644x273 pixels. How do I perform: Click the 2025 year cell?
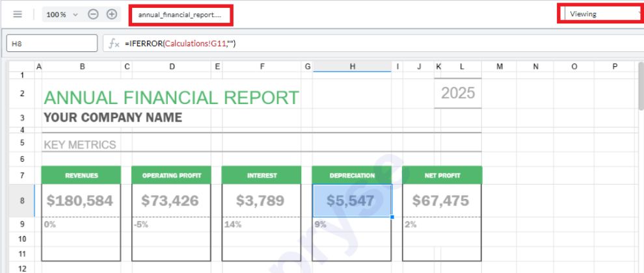pos(458,93)
